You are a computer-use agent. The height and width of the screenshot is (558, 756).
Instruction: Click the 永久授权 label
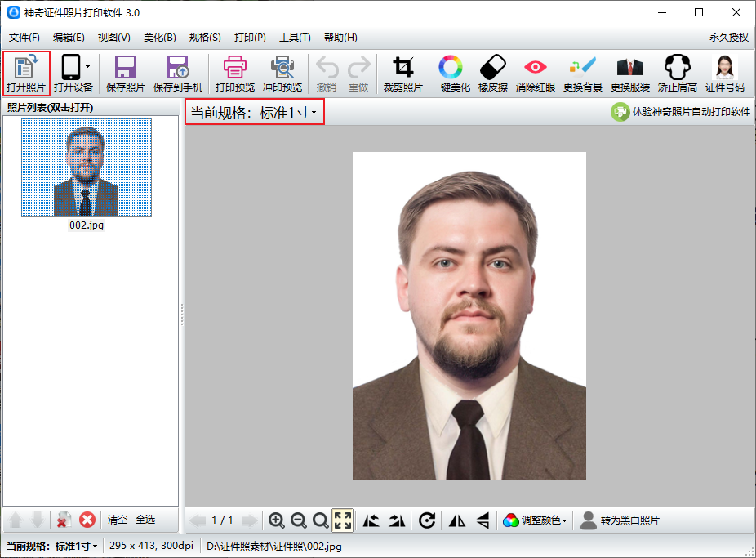tap(728, 37)
